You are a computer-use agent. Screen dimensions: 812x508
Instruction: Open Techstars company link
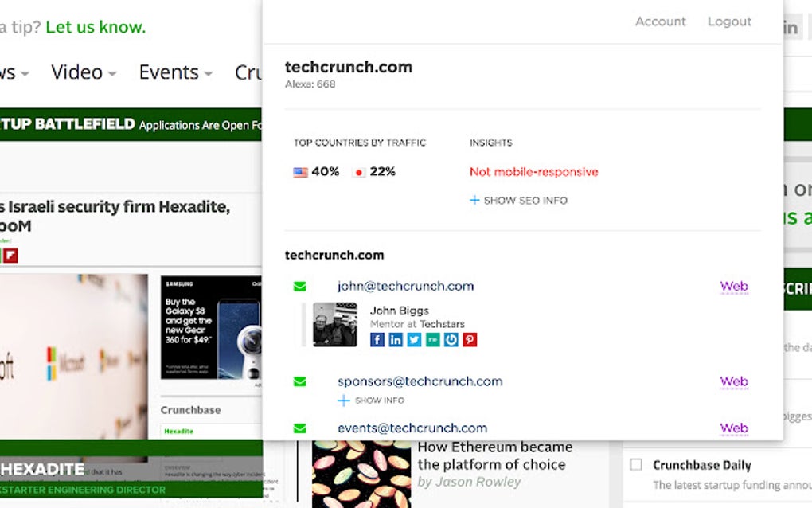click(442, 324)
